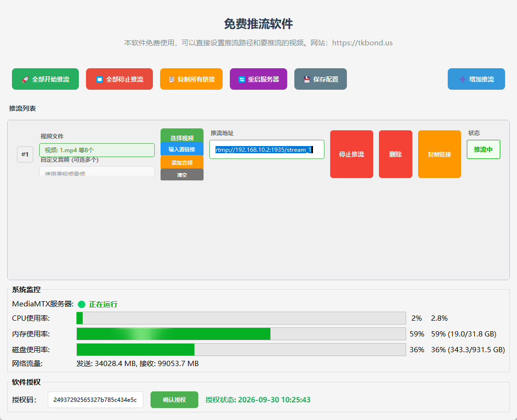Click the rtmp push address field
Image resolution: width=517 pixels, height=420 pixels.
(x=267, y=149)
